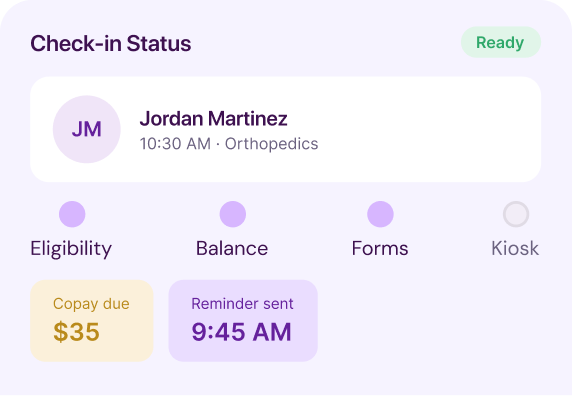This screenshot has height=396, width=573.
Task: Select the empty Kiosk step dot
Action: tap(516, 214)
